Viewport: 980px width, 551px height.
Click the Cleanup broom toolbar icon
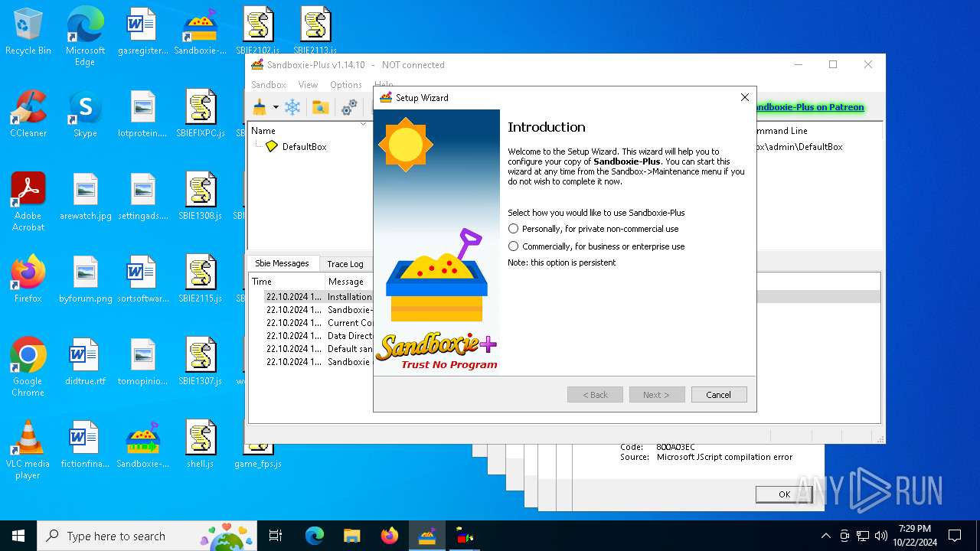click(260, 107)
